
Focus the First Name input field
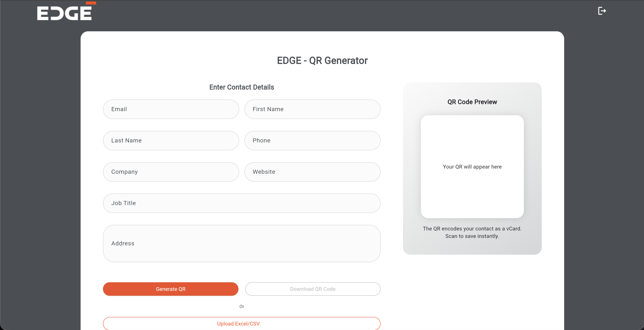pos(312,109)
